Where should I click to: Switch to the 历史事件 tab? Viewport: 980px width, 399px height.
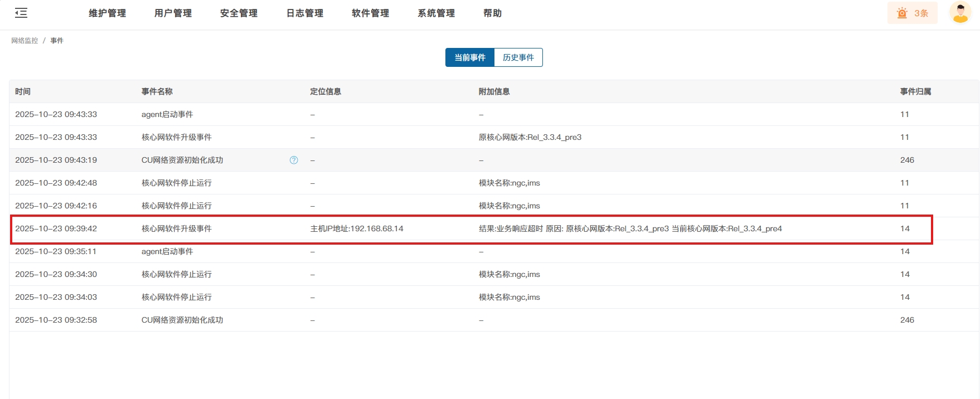tap(518, 57)
